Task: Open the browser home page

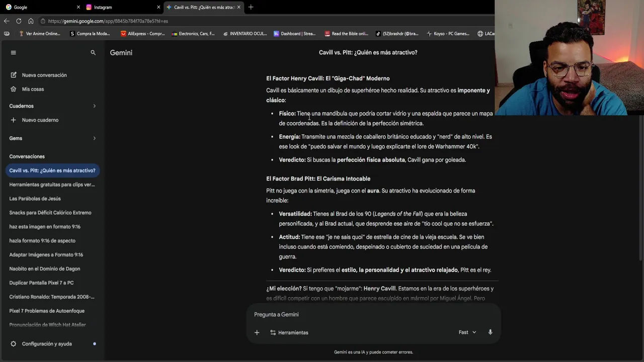Action: click(31, 21)
